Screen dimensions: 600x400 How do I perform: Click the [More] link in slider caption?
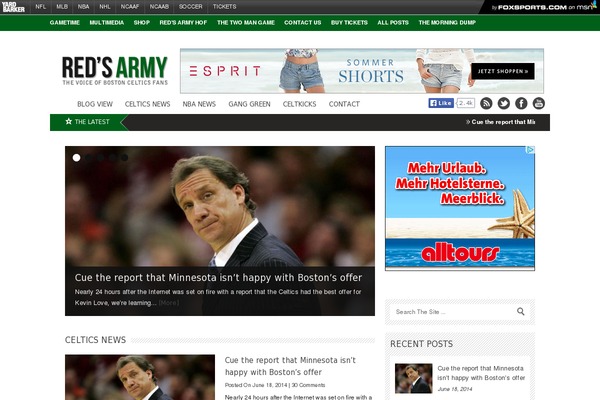(169, 303)
